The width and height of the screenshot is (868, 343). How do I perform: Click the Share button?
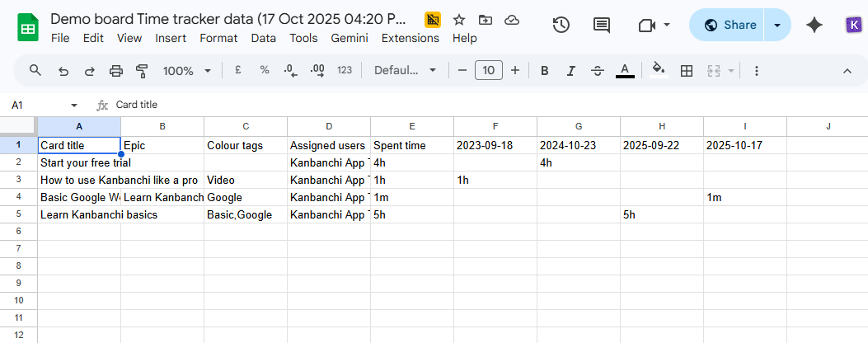(727, 25)
